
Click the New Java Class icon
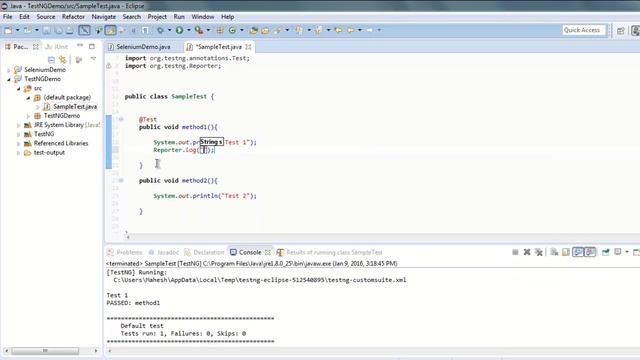(232, 30)
